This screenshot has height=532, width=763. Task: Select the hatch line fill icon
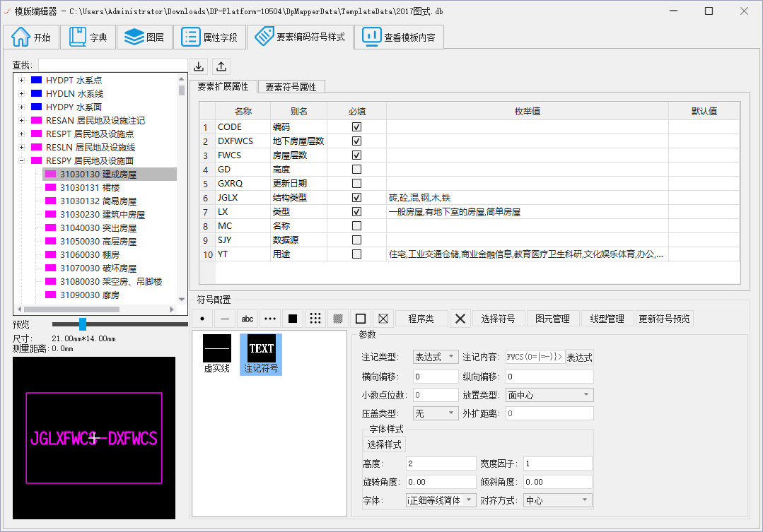point(338,319)
